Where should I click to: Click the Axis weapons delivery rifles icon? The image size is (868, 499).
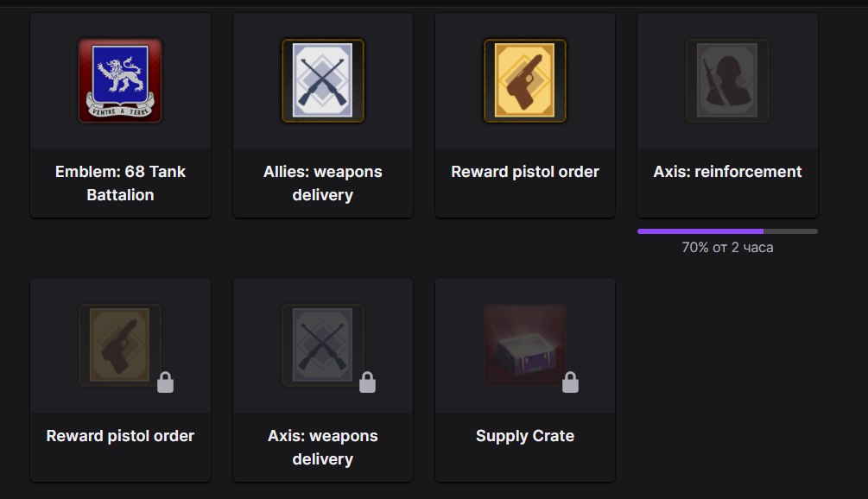[x=323, y=344]
